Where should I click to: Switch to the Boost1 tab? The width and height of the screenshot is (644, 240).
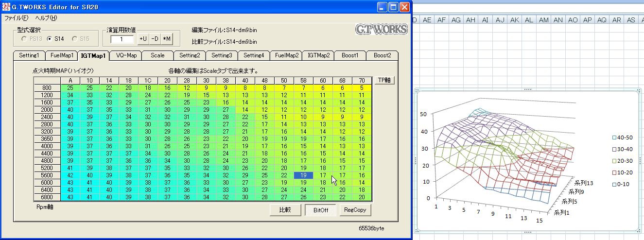pos(350,55)
